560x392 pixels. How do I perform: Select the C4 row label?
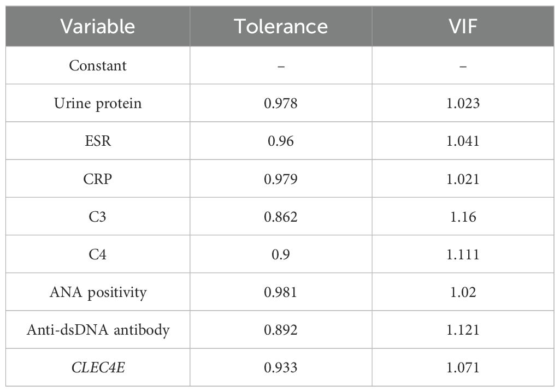tap(98, 254)
